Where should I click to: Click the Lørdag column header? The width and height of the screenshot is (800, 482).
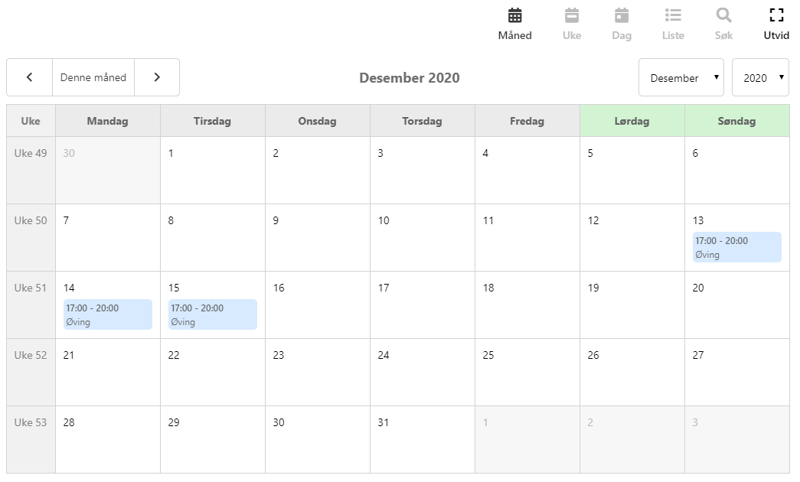(632, 121)
